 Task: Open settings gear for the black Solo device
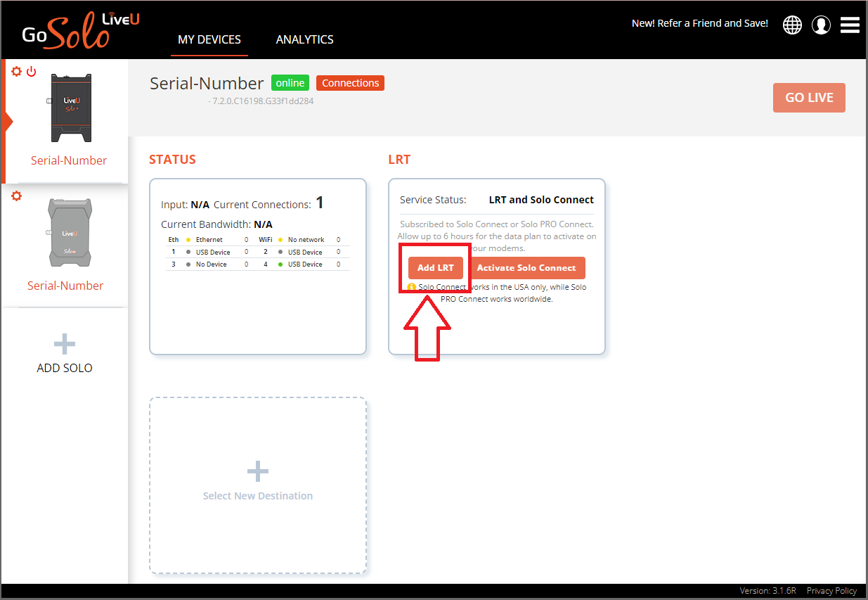tap(17, 72)
